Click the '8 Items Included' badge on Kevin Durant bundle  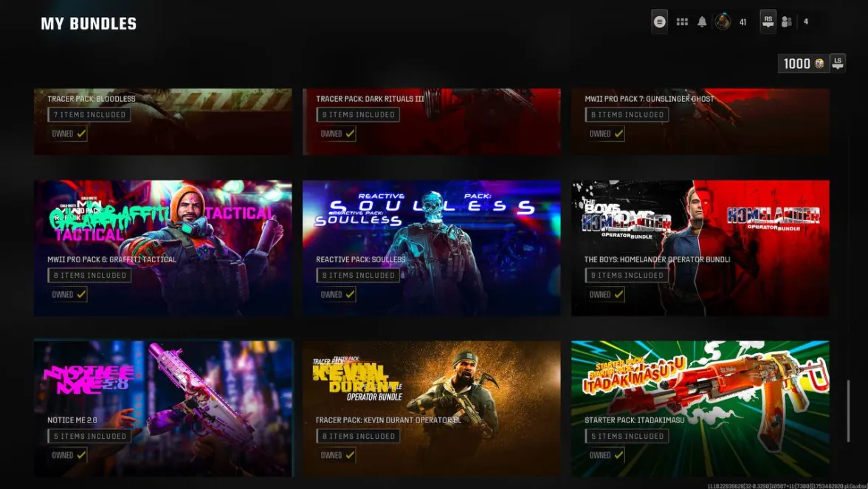358,436
